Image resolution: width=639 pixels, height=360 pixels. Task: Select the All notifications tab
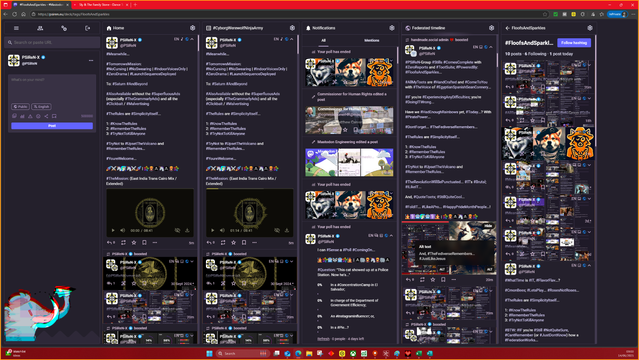pos(323,40)
